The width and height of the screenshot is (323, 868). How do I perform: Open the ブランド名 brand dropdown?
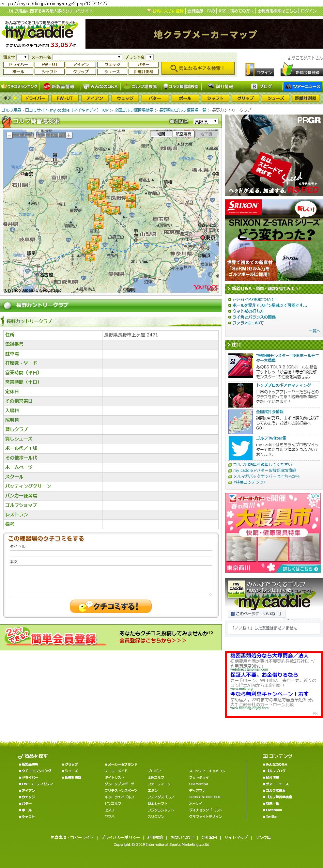coord(150,57)
